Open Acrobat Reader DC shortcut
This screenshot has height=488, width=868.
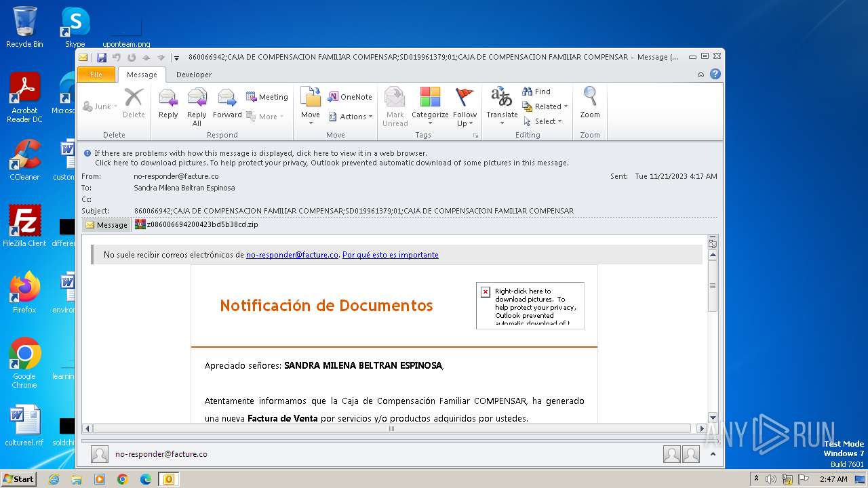(x=24, y=98)
